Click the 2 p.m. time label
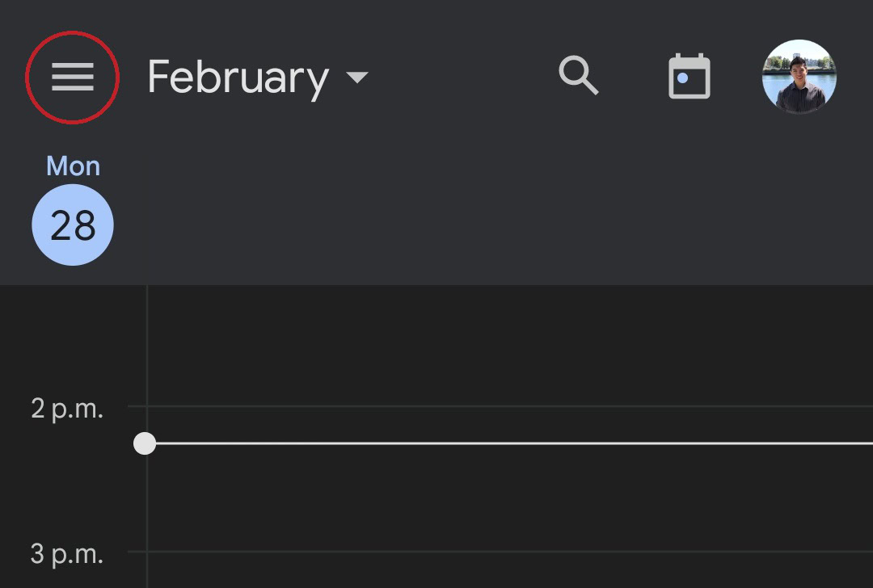 coord(67,409)
